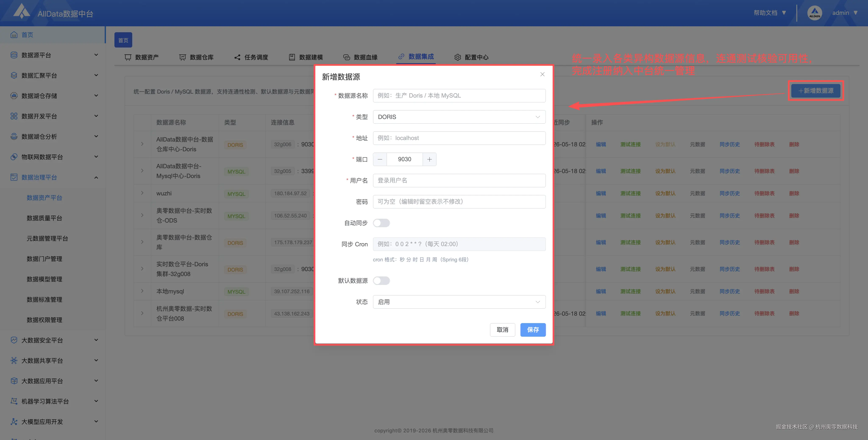Expand the 奥零数据中台-数据仓库 table row

tap(142, 242)
